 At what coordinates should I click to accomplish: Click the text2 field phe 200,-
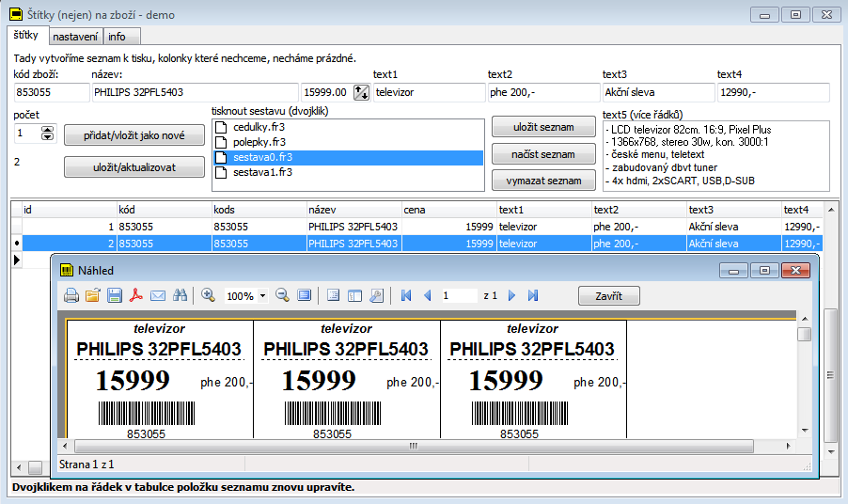(x=543, y=92)
